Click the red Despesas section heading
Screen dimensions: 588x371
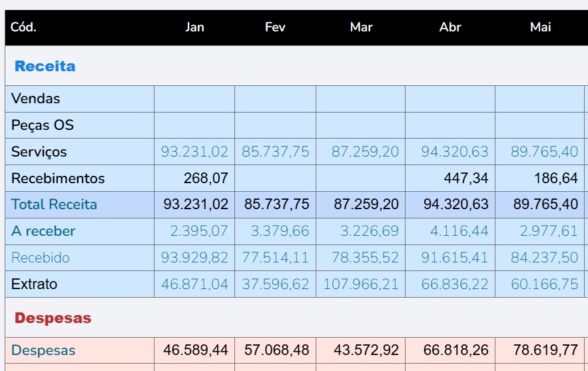point(53,318)
